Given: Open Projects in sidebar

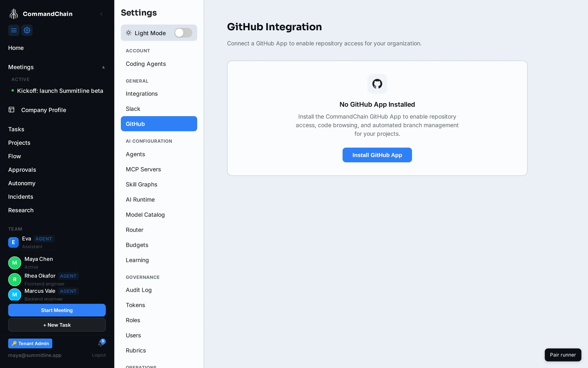Looking at the screenshot, I should pyautogui.click(x=19, y=143).
